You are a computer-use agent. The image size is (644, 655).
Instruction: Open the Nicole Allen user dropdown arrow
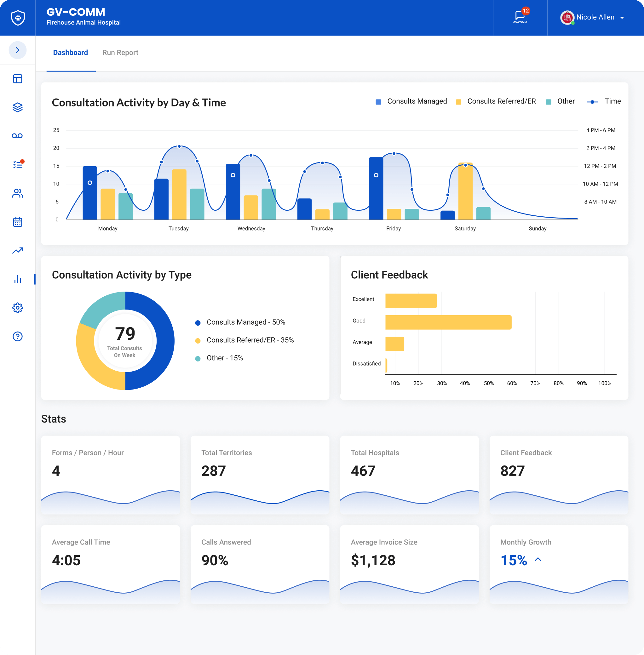(x=622, y=18)
